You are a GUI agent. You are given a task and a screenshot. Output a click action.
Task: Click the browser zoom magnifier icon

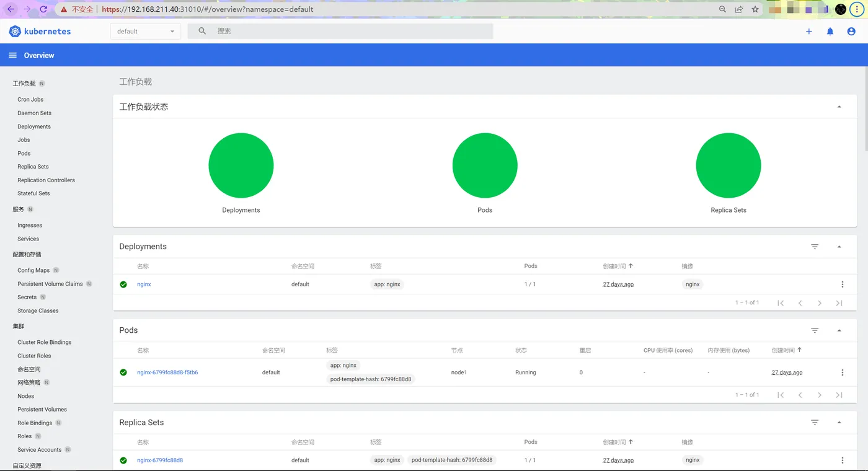click(x=722, y=9)
